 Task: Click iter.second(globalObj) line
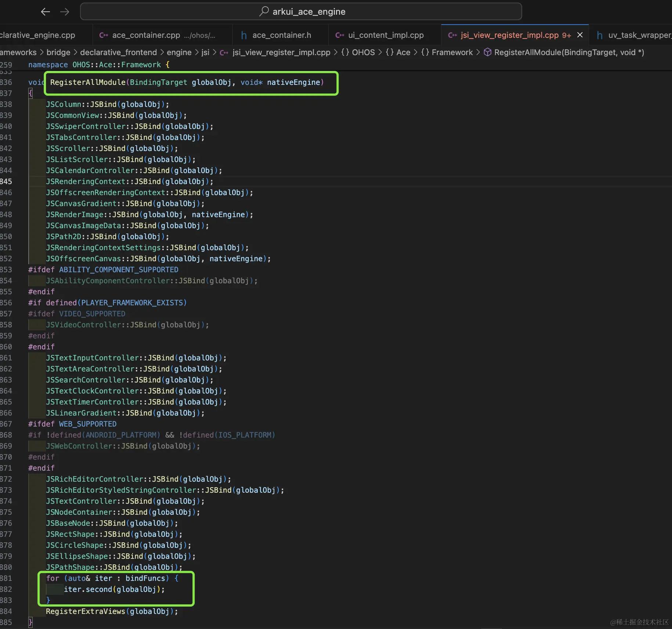coord(114,589)
